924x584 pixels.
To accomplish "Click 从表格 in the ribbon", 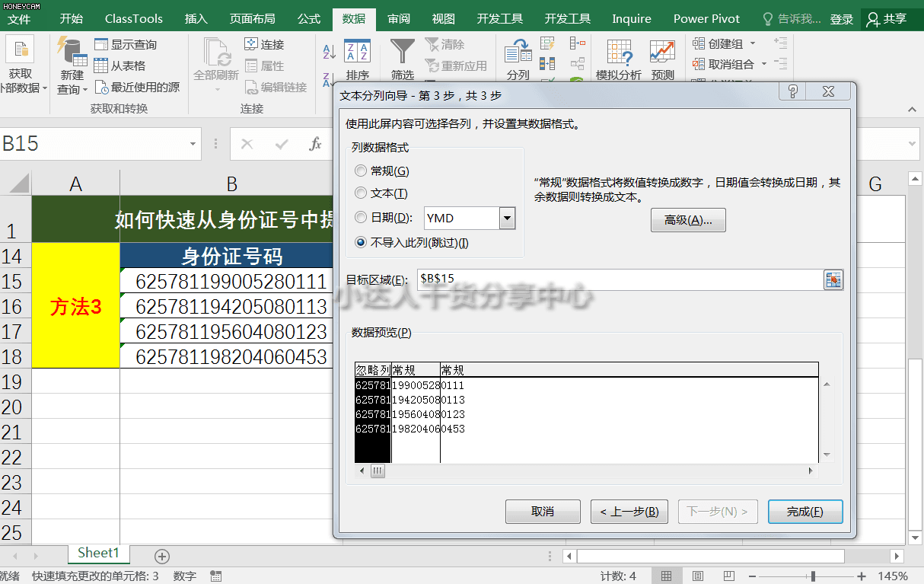I will [119, 66].
